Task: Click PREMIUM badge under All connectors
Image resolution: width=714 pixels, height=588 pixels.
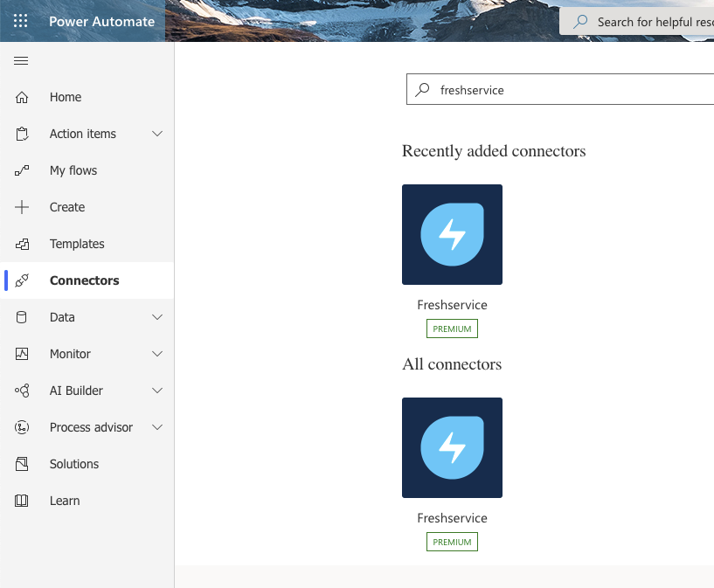Action: (452, 542)
